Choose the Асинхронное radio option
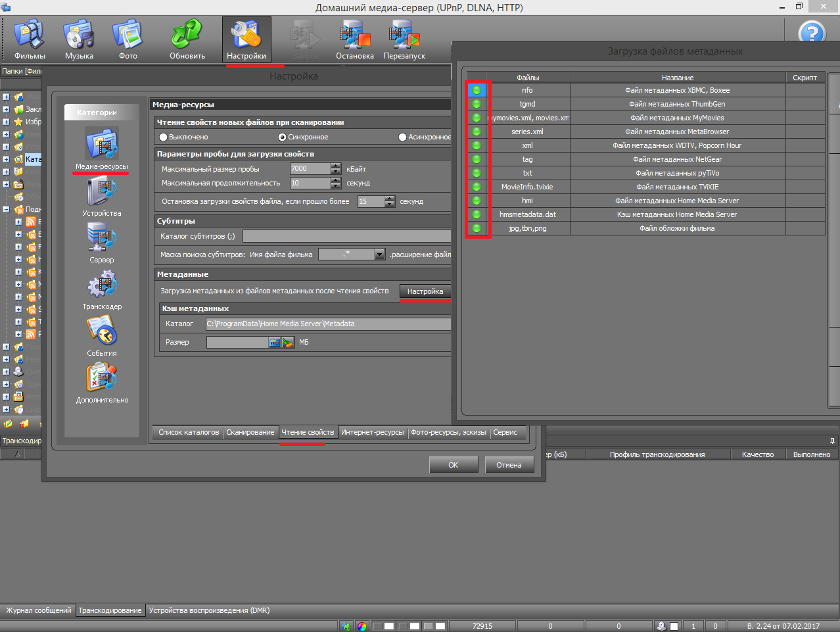Viewport: 840px width, 632px height. 402,137
